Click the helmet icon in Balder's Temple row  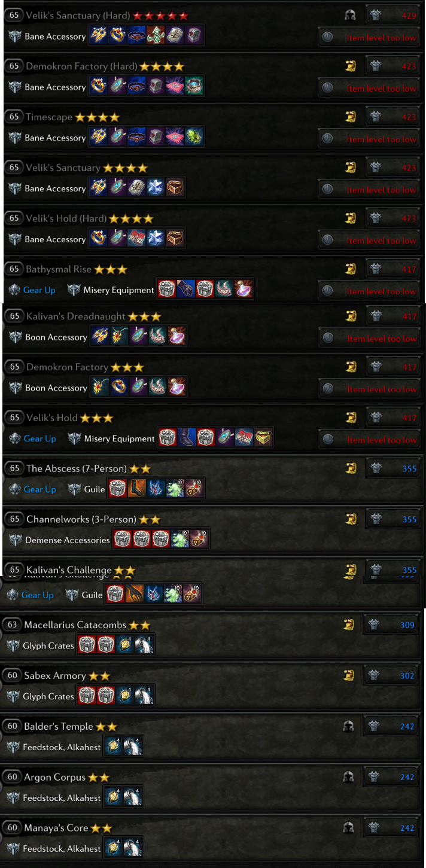pos(348,726)
